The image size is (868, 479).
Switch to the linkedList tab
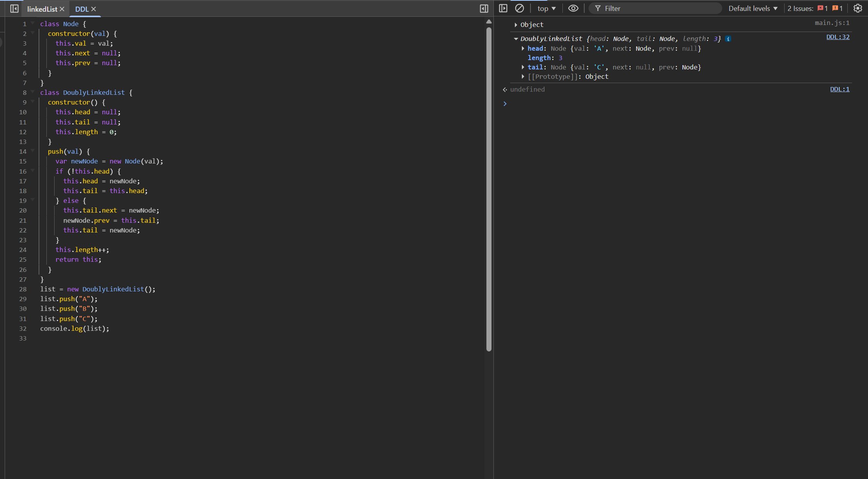42,9
